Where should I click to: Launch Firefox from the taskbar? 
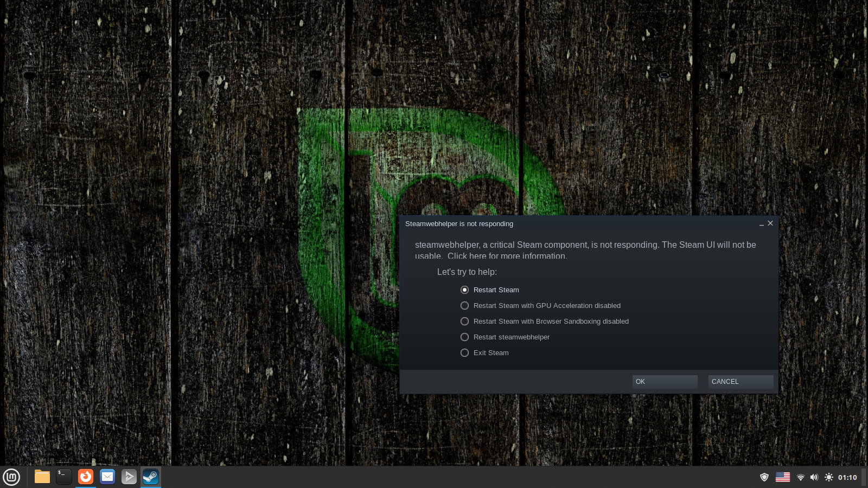85,477
